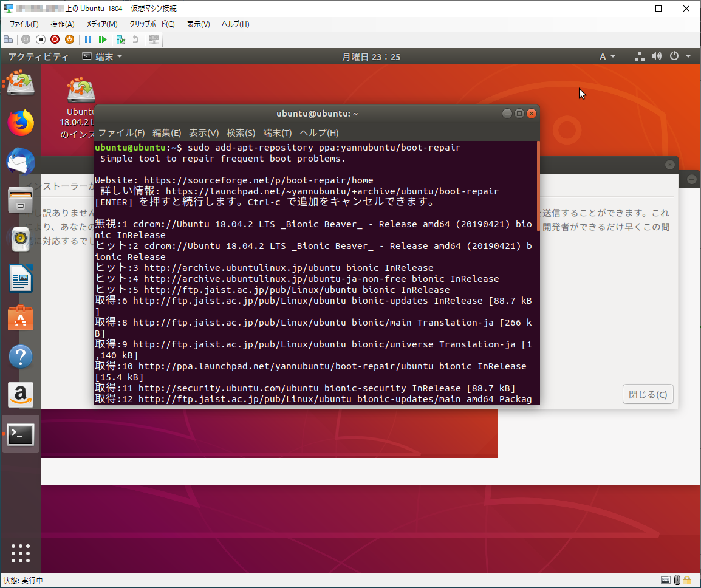Reset the VM with green play icon
Screen dimensions: 701x588
[x=103, y=39]
